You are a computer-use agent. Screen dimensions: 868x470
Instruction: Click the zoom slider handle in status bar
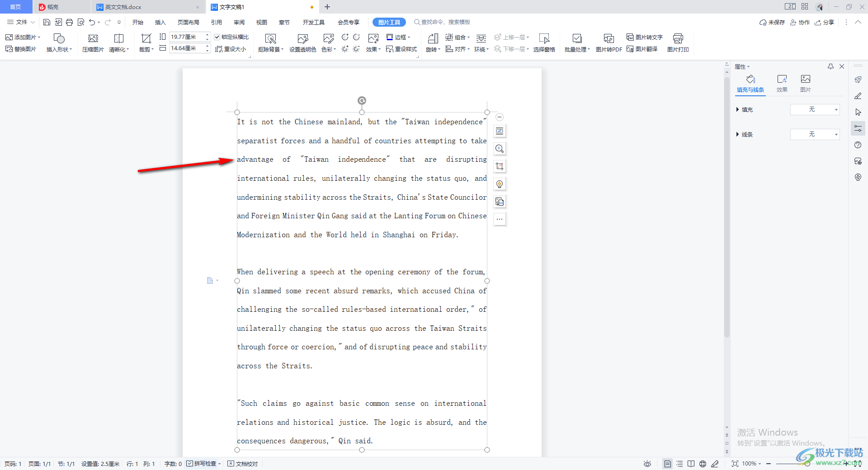(x=807, y=464)
